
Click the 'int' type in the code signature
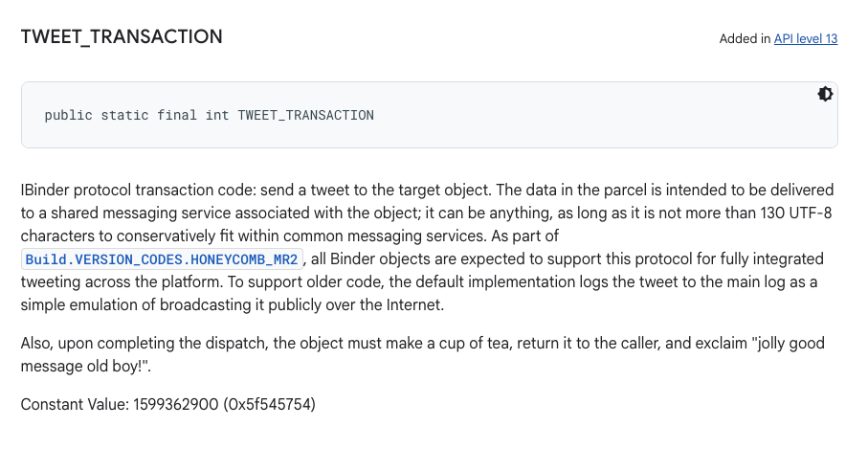[x=217, y=115]
